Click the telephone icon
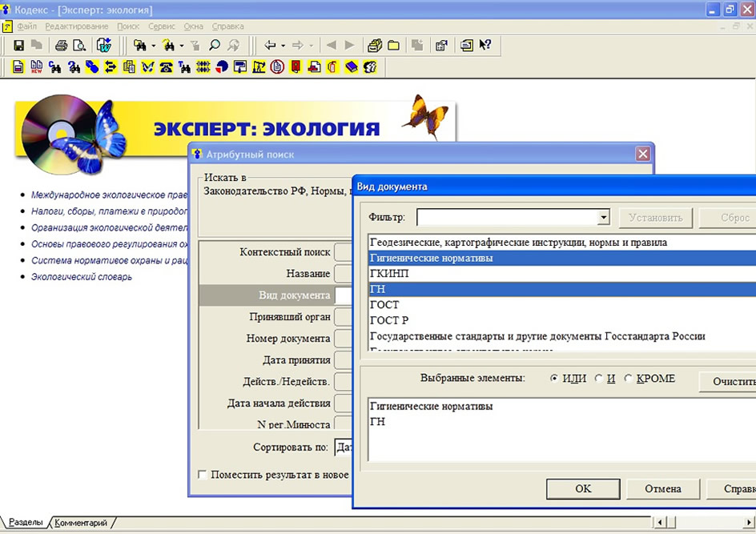756x534 pixels. coord(167,66)
